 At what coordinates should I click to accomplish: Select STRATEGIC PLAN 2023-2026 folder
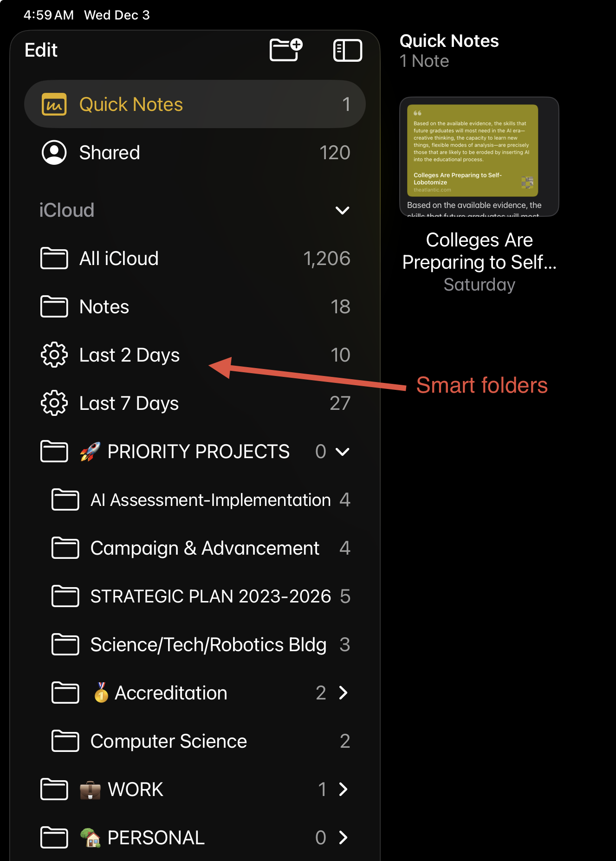coord(210,596)
